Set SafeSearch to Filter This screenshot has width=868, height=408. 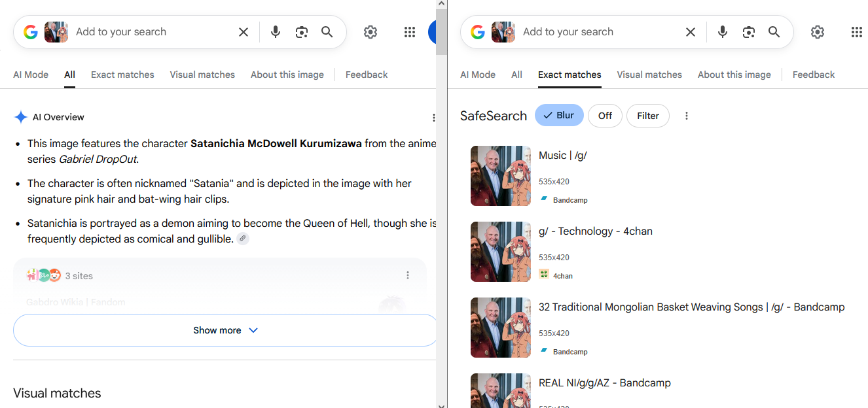648,116
